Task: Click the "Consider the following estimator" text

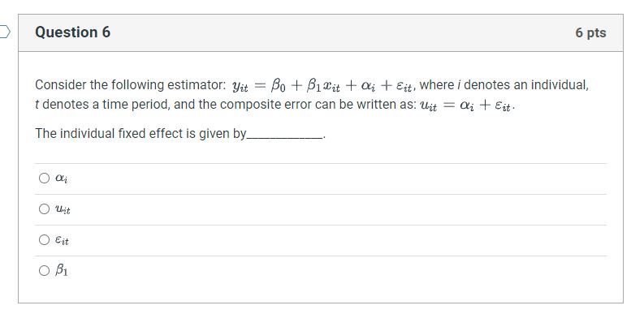Action: click(130, 85)
